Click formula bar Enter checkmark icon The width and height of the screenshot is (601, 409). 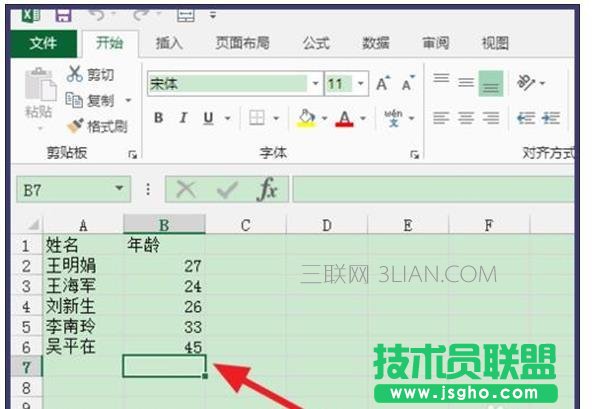227,189
